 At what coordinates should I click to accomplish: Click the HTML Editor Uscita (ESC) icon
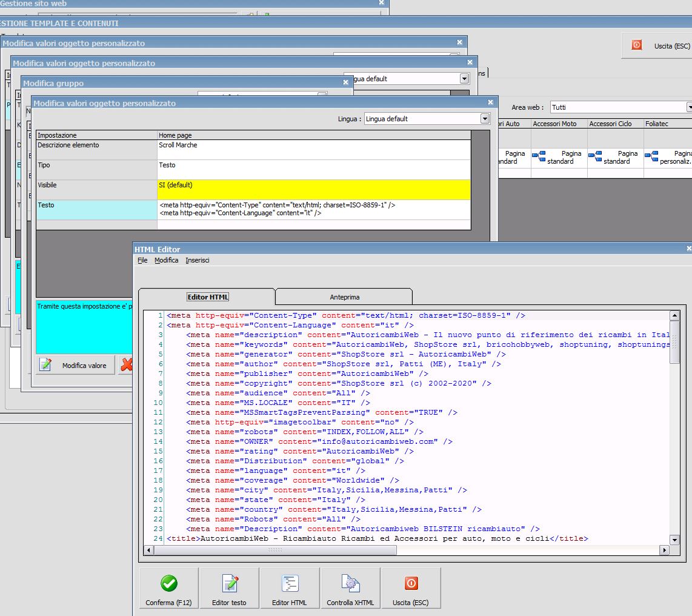pyautogui.click(x=411, y=583)
